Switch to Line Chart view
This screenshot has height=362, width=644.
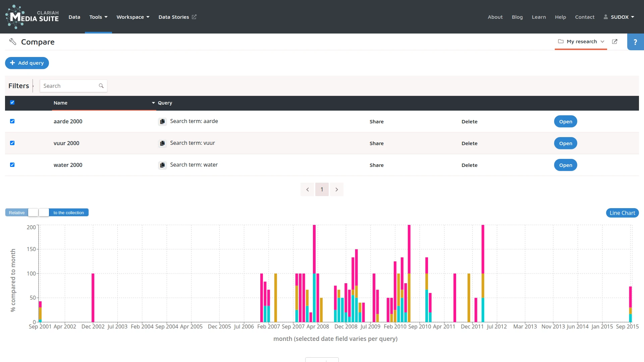[622, 213]
